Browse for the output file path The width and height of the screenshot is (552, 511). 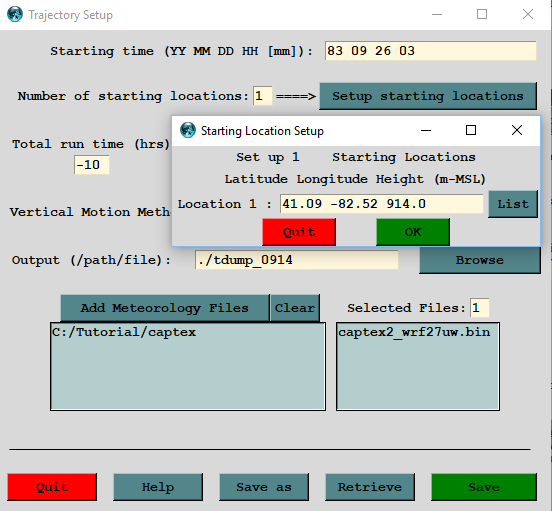click(480, 260)
